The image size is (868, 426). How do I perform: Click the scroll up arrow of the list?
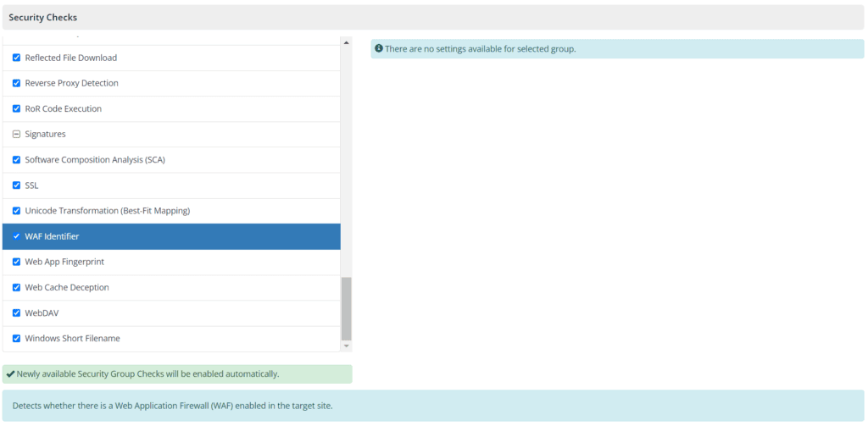click(x=346, y=41)
